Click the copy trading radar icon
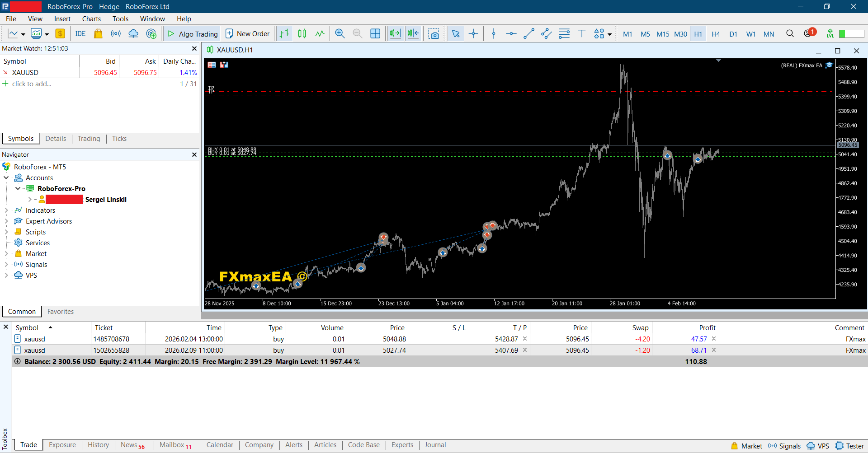Screen dimensions: 868x453 [151, 33]
